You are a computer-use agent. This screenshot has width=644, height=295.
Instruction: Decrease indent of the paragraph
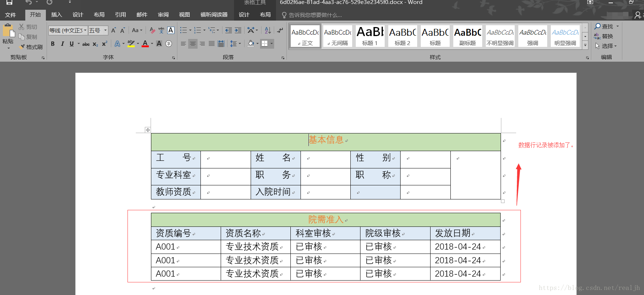228,30
